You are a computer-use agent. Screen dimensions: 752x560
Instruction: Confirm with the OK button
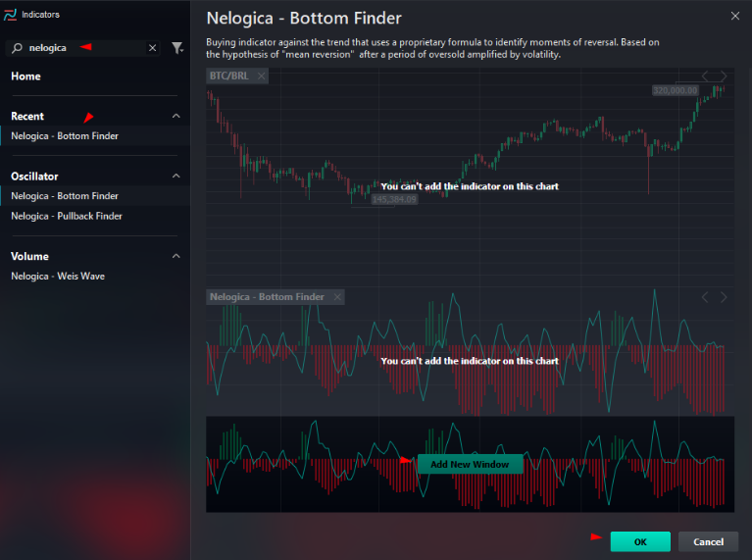[640, 541]
